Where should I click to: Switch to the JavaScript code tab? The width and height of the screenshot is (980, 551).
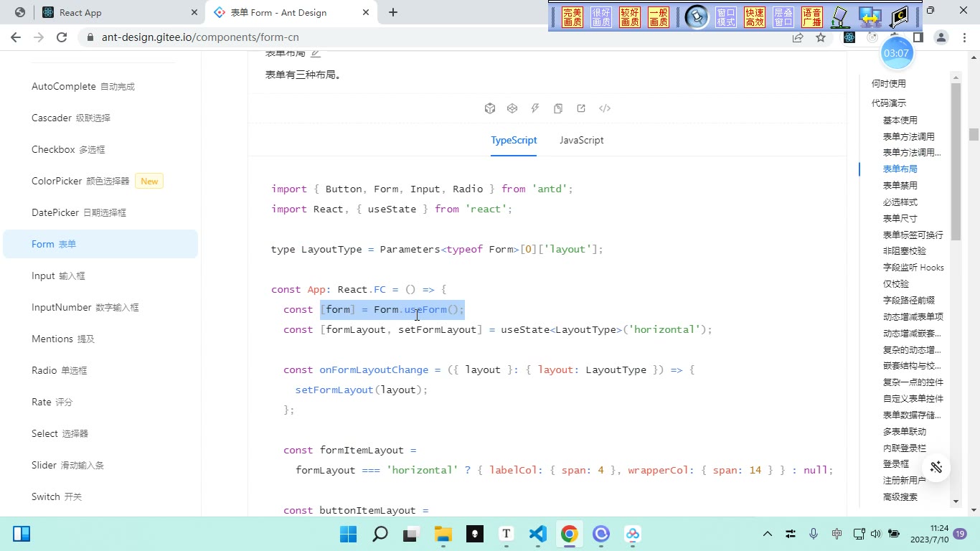click(582, 140)
